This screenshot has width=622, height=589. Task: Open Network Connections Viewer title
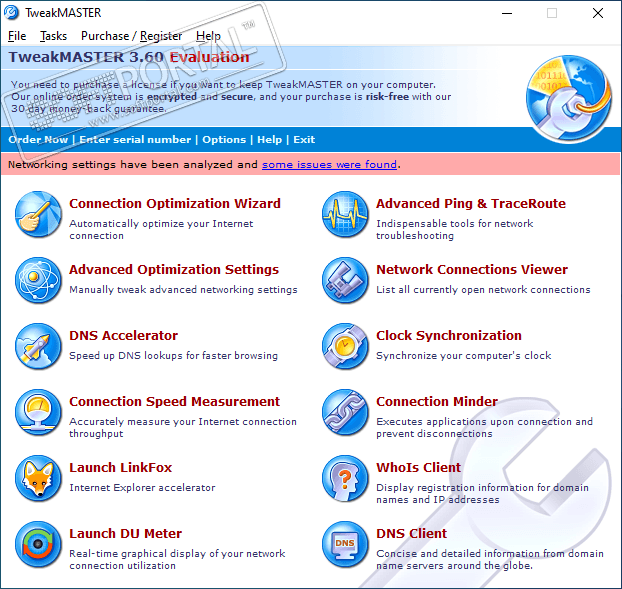472,270
